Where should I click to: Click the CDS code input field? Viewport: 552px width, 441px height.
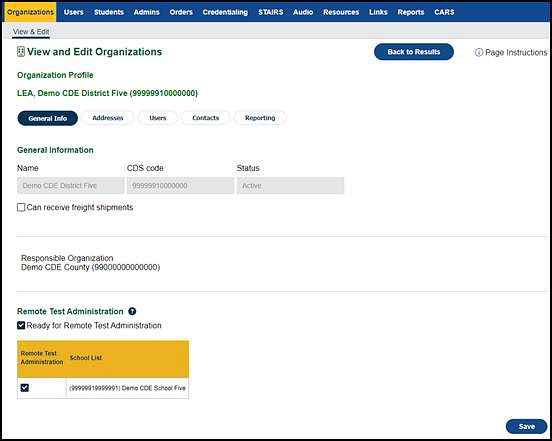pyautogui.click(x=181, y=185)
